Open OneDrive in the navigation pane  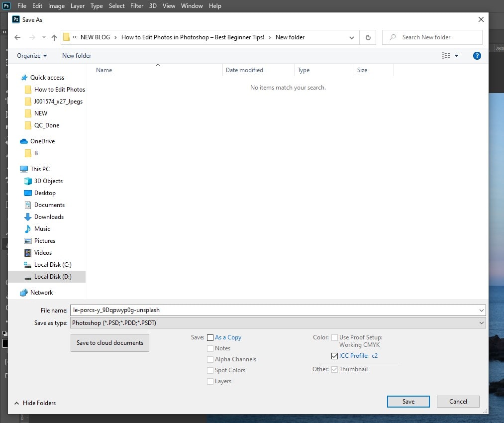[42, 141]
